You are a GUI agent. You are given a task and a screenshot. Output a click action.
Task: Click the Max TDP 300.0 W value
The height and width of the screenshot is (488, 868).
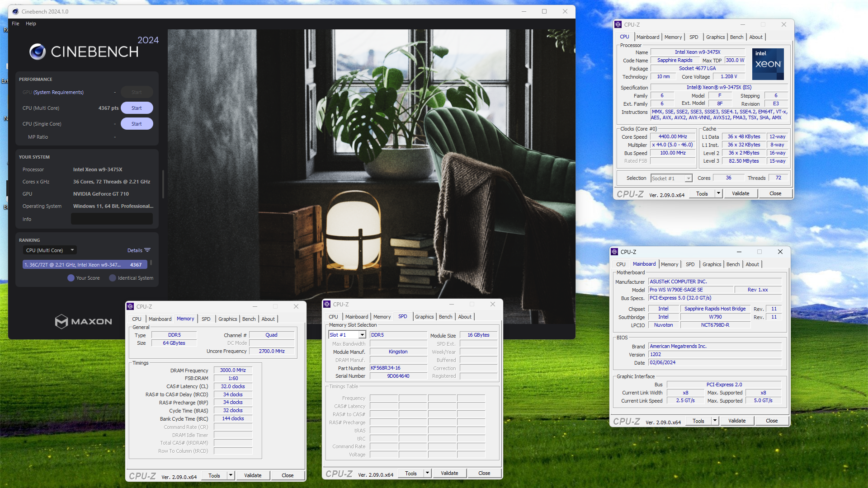click(x=735, y=60)
